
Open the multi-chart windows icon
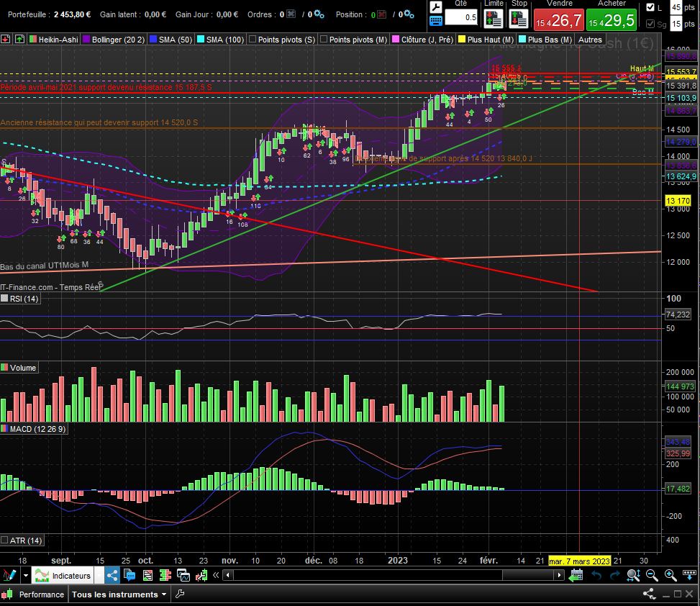pos(183,575)
